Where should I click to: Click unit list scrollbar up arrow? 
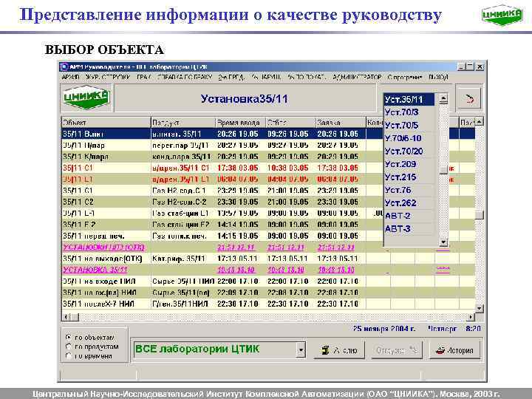[x=443, y=99]
